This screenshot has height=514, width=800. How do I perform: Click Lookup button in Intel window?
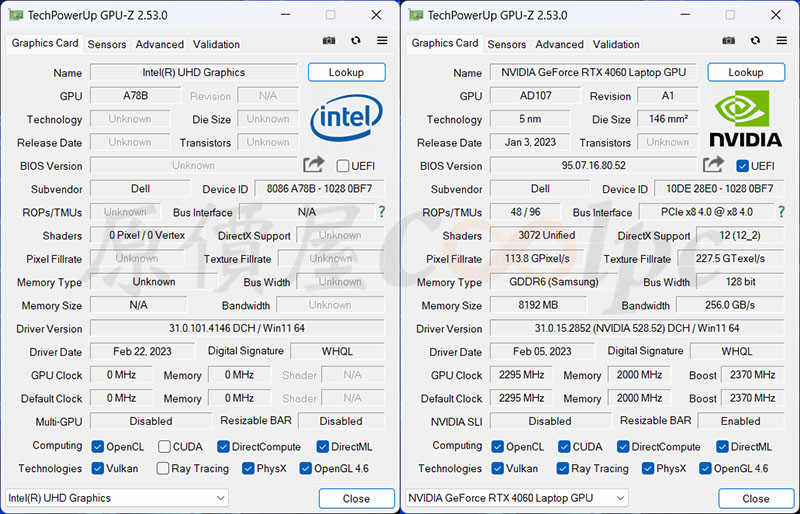tap(346, 72)
